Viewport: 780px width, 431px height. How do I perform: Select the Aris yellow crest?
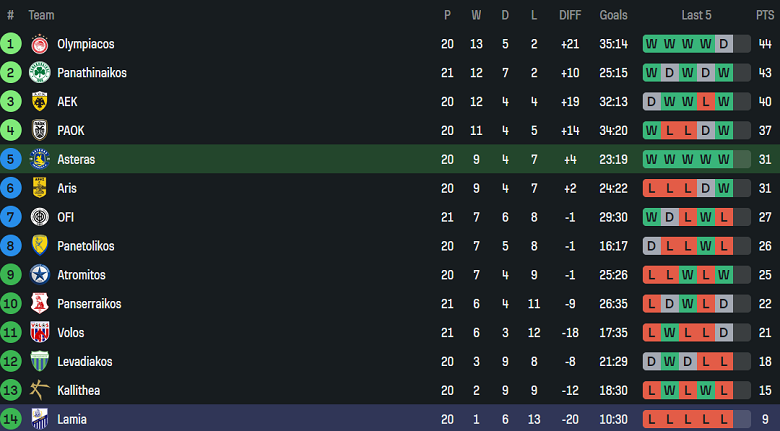point(40,188)
